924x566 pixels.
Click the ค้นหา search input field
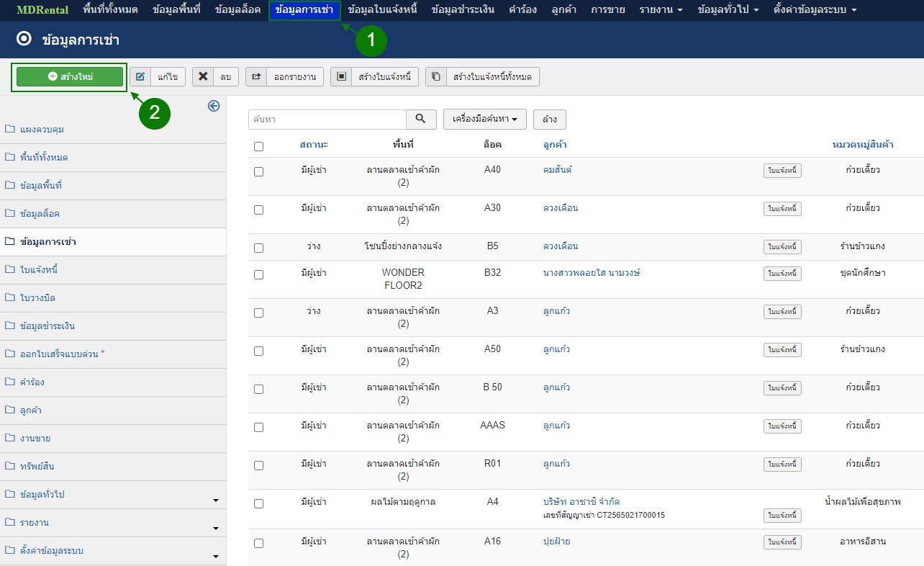[x=327, y=120]
